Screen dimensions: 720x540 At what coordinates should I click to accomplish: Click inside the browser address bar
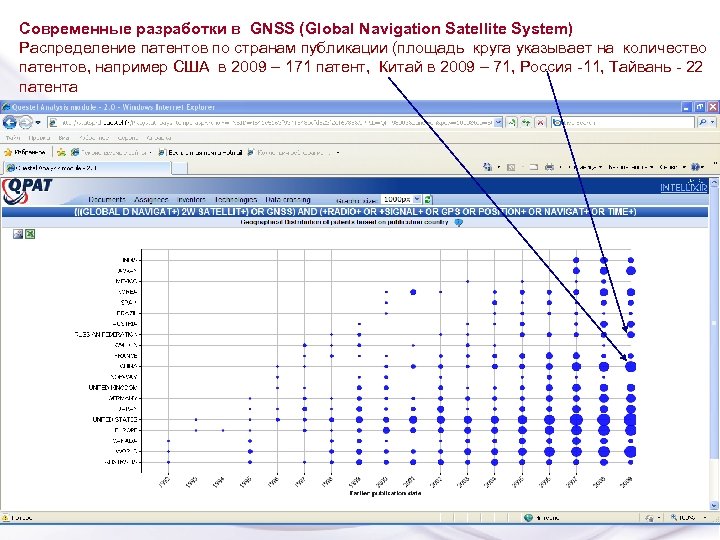point(271,123)
